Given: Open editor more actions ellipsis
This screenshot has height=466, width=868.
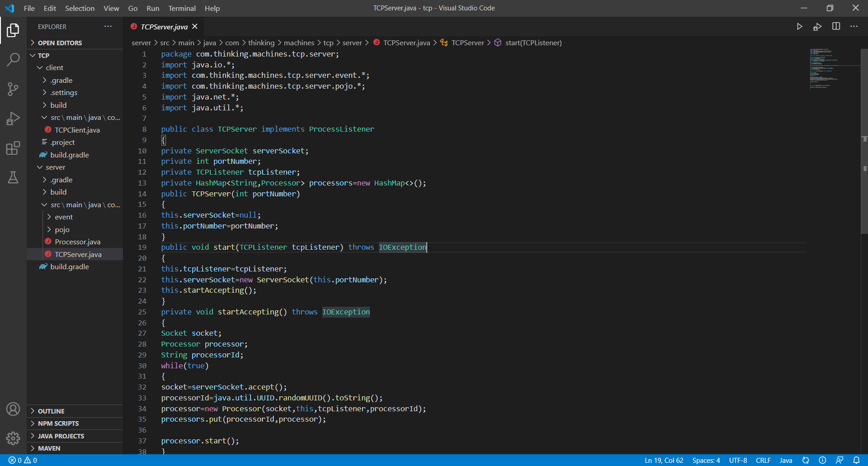Looking at the screenshot, I should click(854, 26).
